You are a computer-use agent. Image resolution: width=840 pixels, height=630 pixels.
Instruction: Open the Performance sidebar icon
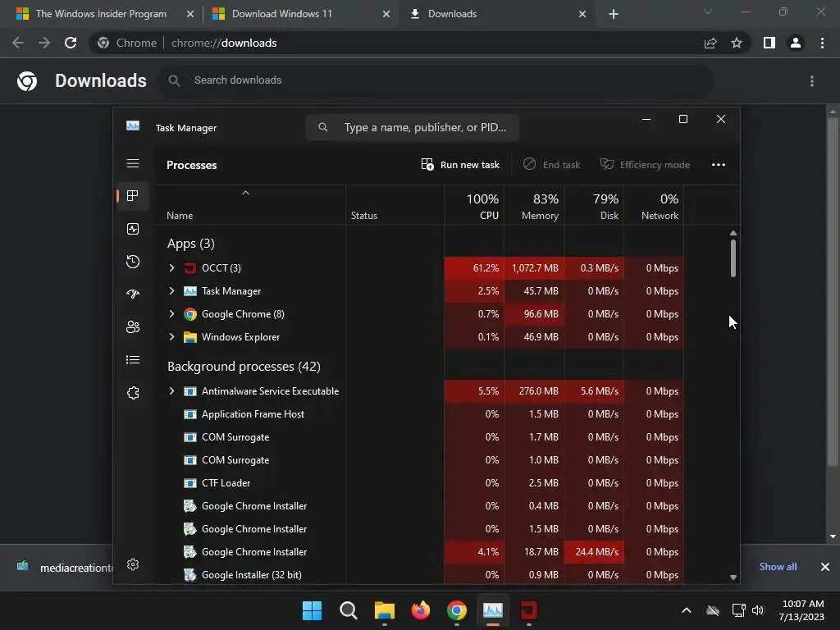click(133, 229)
